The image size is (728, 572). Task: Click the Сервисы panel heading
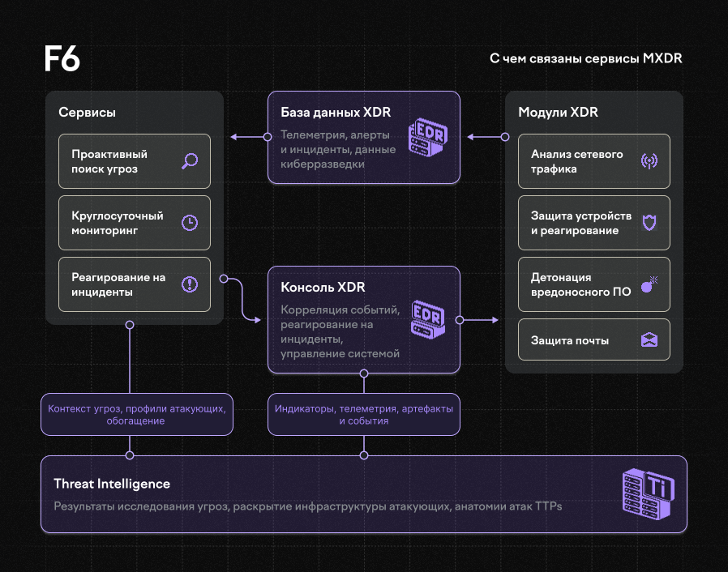coord(87,113)
